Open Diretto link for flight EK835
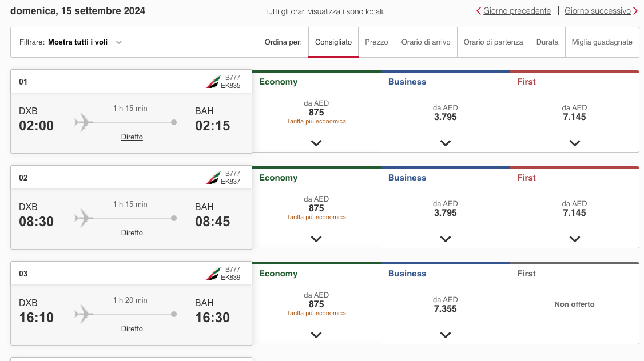 pyautogui.click(x=132, y=137)
